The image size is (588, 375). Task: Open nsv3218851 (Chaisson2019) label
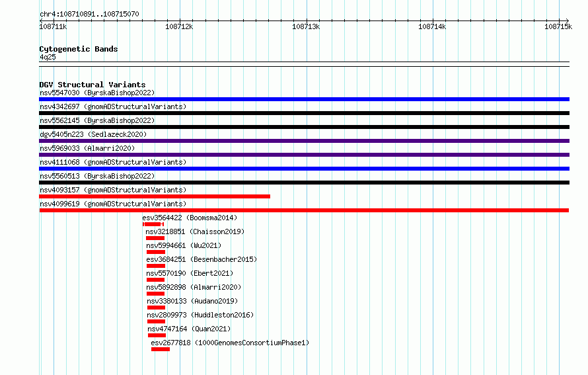pos(195,231)
